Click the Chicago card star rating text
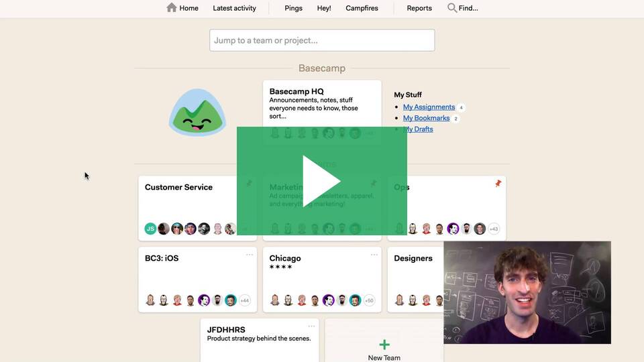 click(280, 267)
